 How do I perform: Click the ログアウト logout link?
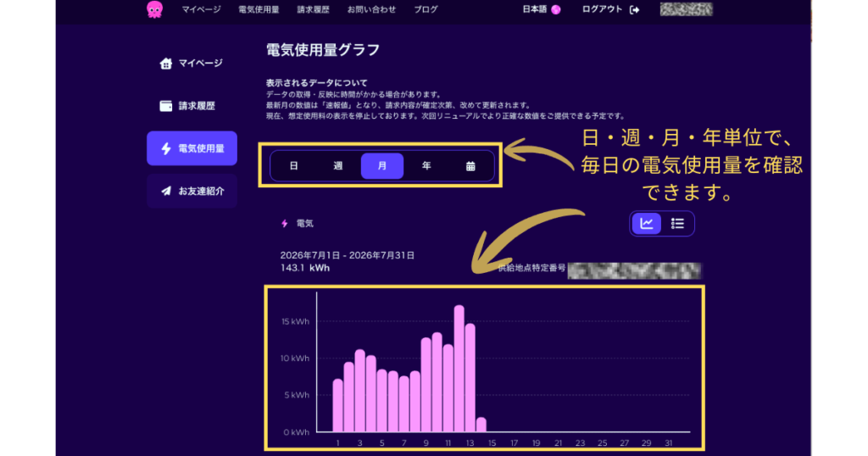(x=602, y=9)
